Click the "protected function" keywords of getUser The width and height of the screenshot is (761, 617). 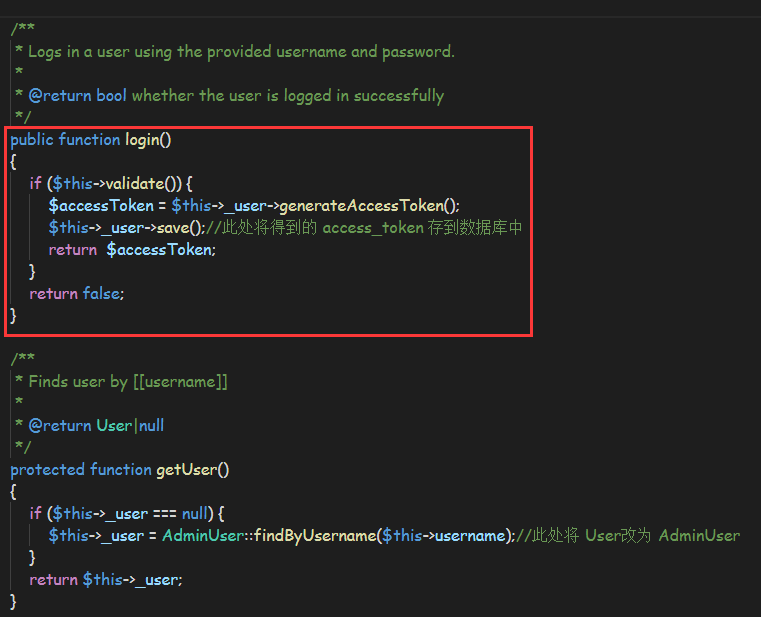click(x=81, y=470)
